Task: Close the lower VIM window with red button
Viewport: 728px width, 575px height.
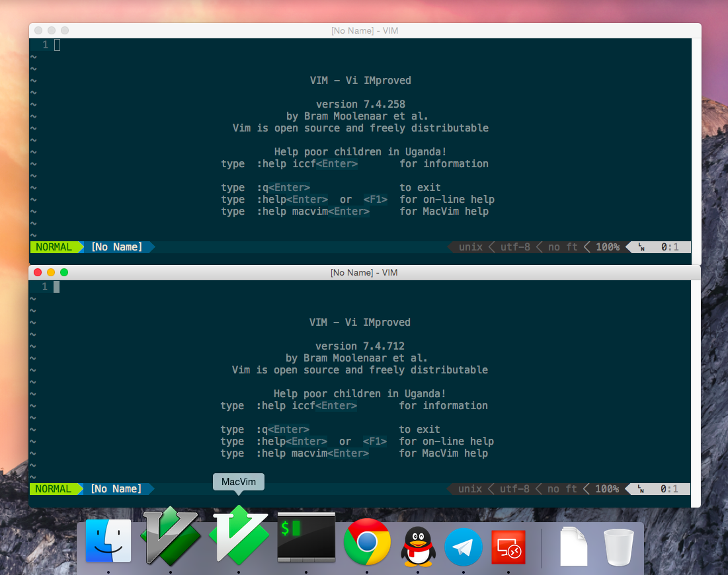Action: [x=38, y=272]
